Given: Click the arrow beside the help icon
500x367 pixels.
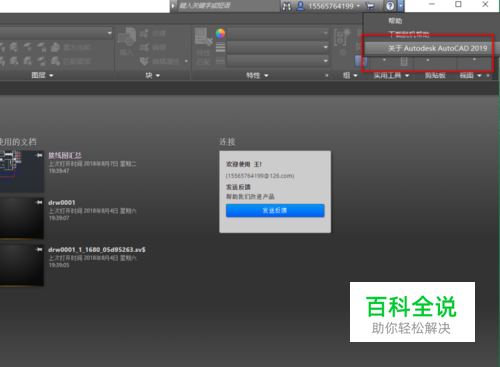Looking at the screenshot, I should click(400, 6).
